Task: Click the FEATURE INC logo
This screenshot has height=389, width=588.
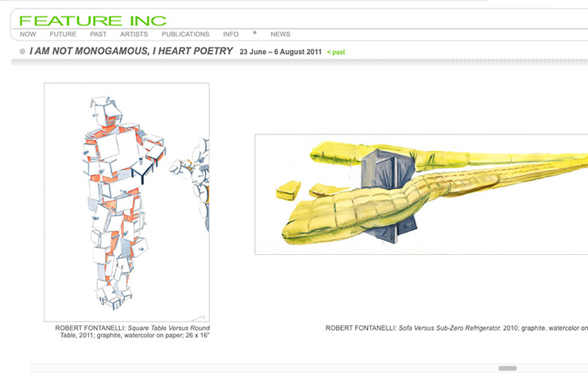Action: 93,21
